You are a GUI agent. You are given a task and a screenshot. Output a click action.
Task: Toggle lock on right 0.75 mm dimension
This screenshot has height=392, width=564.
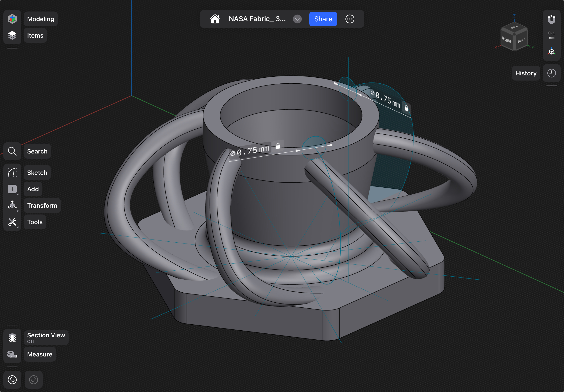(x=406, y=108)
